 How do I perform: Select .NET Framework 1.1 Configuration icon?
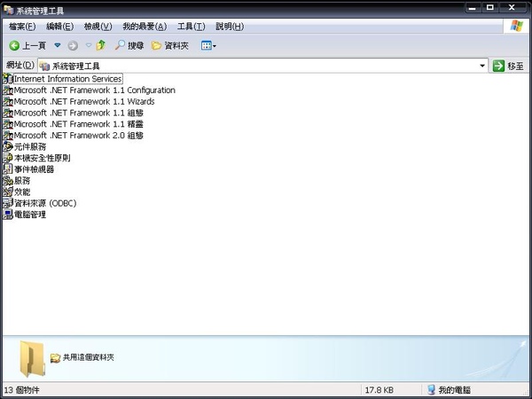coord(8,90)
